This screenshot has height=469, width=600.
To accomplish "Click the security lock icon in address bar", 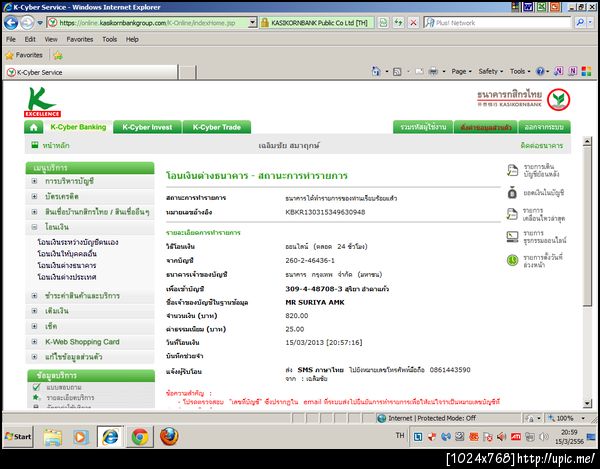I will tap(264, 23).
